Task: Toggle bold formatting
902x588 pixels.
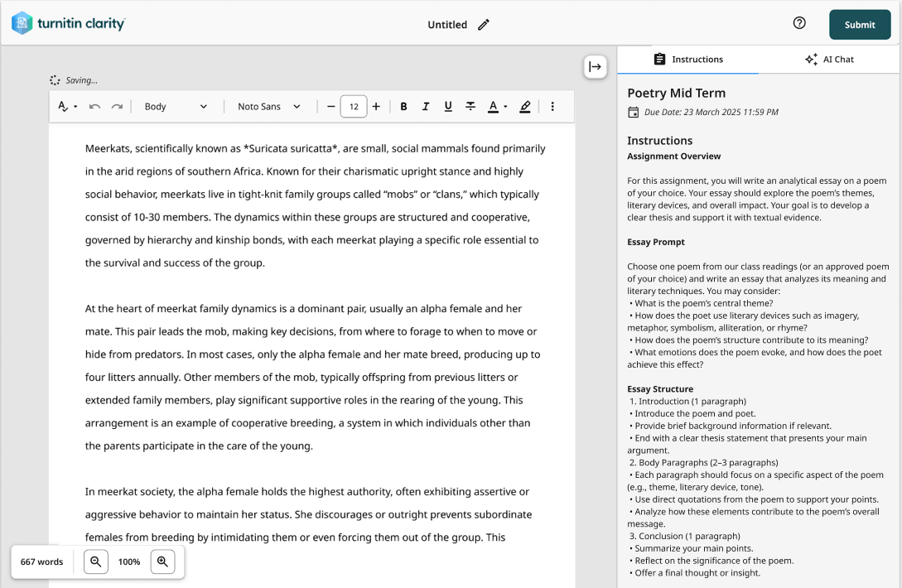Action: tap(404, 107)
